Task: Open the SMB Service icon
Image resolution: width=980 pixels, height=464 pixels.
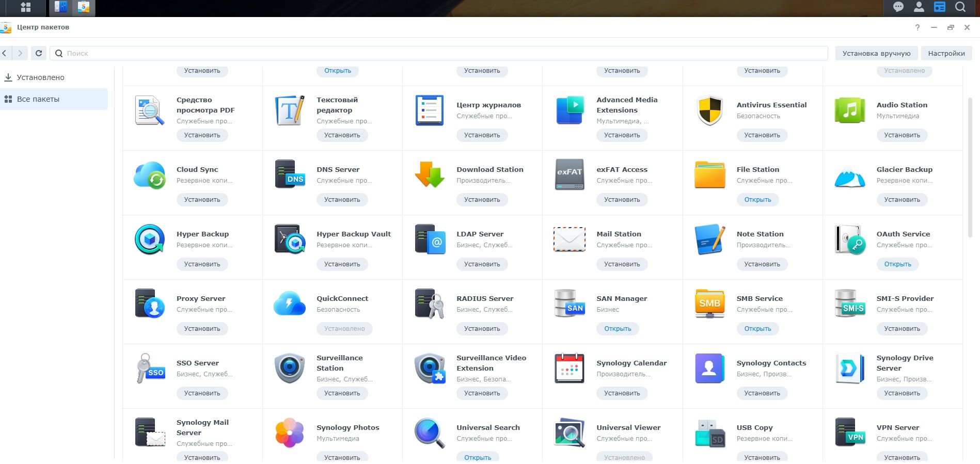Action: tap(709, 304)
